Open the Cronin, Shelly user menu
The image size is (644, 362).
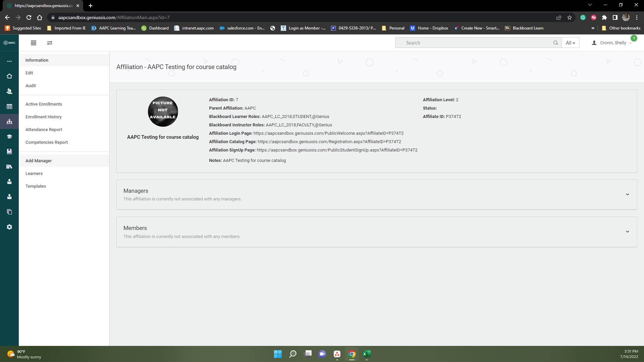coord(612,43)
